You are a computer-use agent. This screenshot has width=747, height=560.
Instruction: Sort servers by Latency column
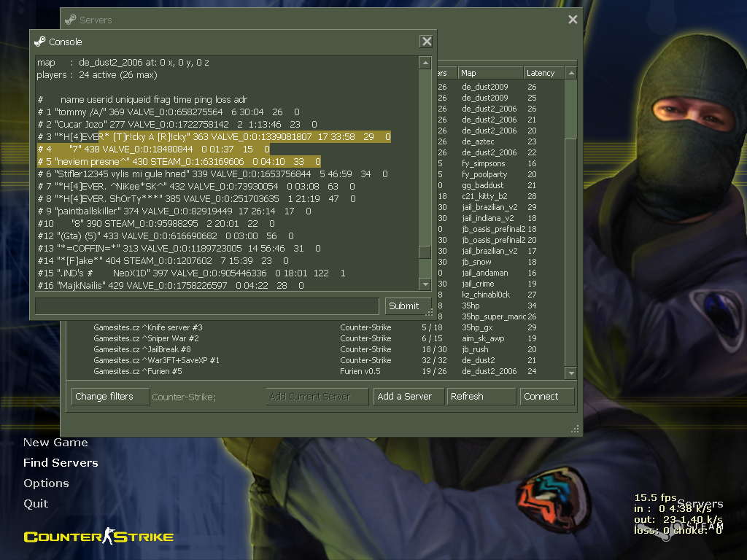(x=543, y=73)
